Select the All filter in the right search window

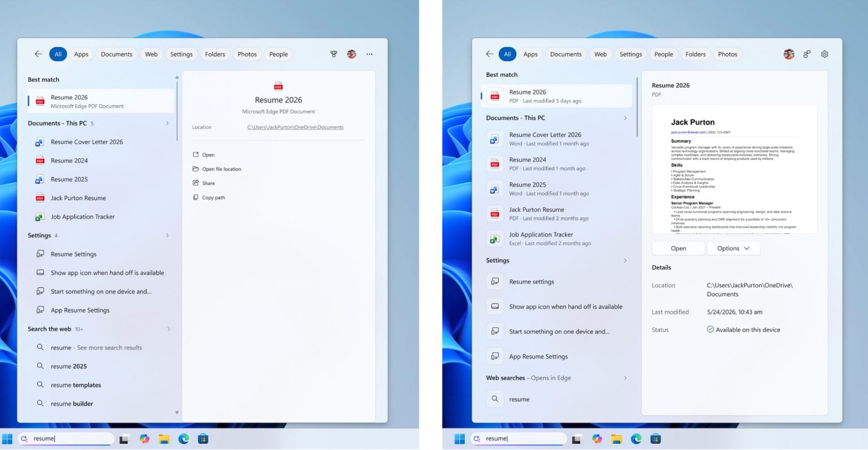tap(507, 54)
